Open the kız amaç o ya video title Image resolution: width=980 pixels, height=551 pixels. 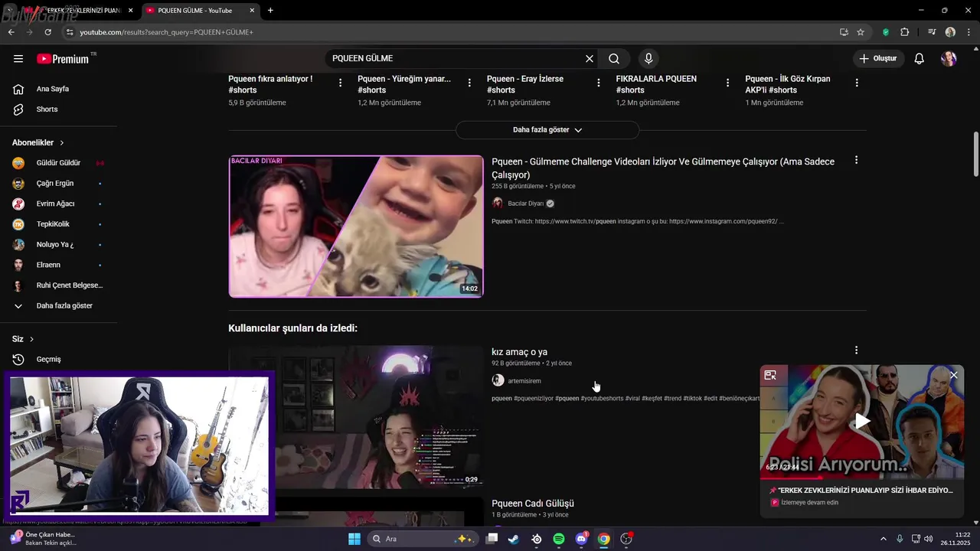(519, 352)
